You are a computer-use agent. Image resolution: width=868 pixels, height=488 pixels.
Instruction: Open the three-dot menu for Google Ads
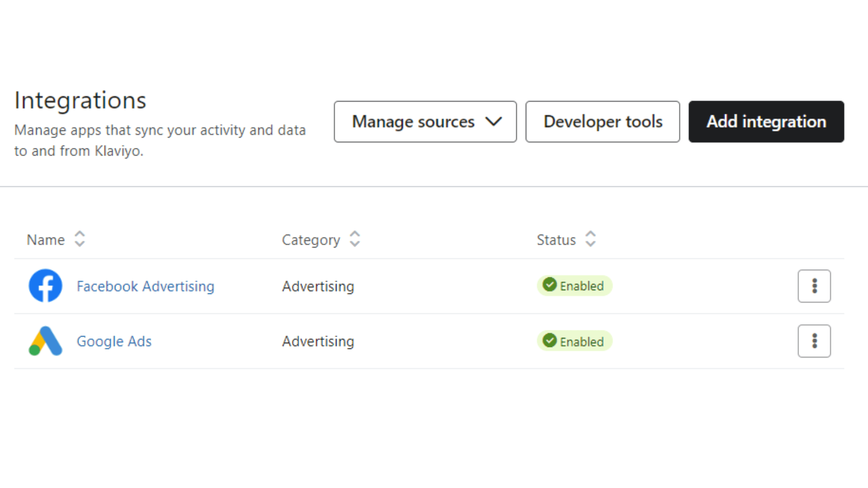click(x=814, y=341)
